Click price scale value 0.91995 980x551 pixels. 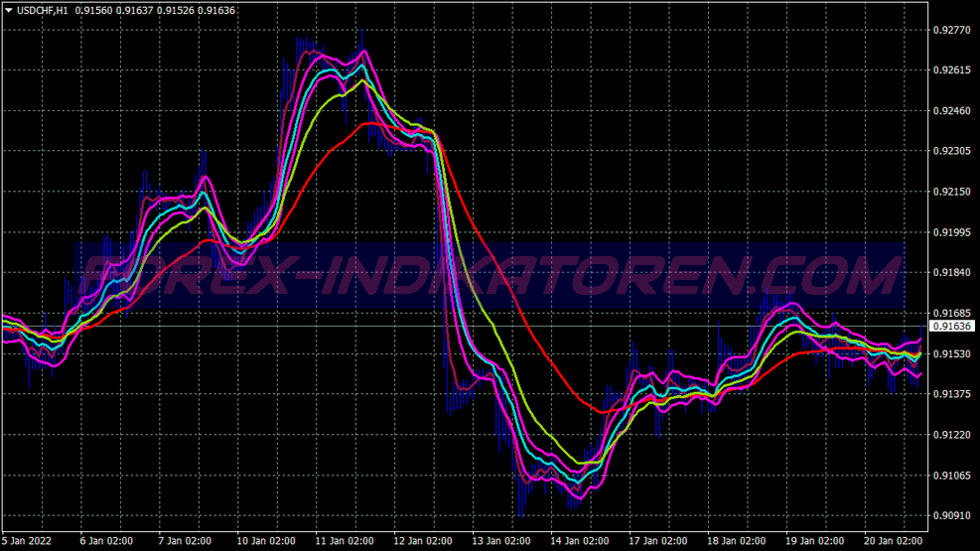click(952, 232)
